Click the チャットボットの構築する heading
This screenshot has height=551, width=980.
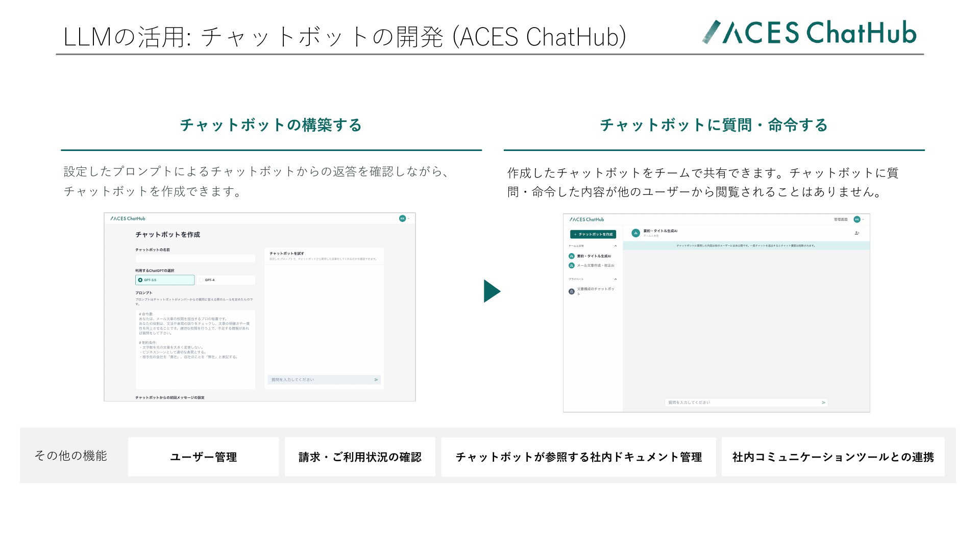coord(271,125)
